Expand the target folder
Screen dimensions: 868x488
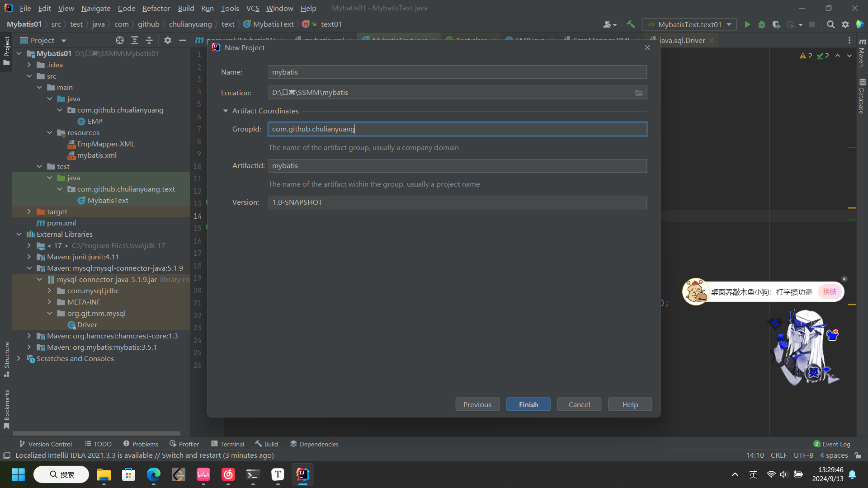[x=29, y=212]
